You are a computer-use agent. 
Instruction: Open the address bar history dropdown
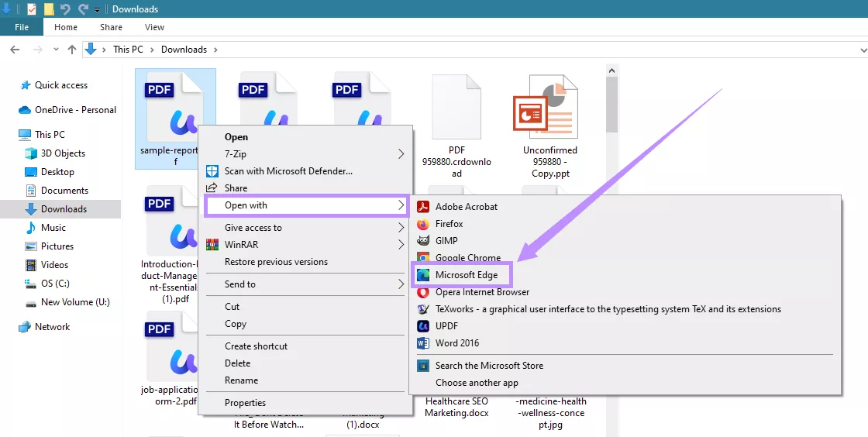click(864, 50)
